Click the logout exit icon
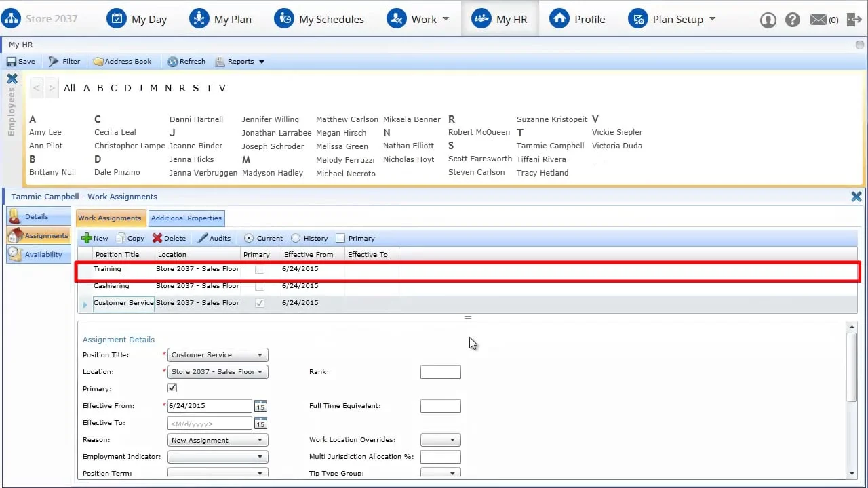The width and height of the screenshot is (868, 488). [x=854, y=20]
